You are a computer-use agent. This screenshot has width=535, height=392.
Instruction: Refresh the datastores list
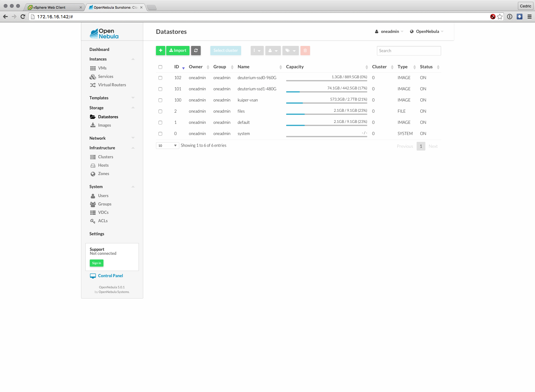196,51
